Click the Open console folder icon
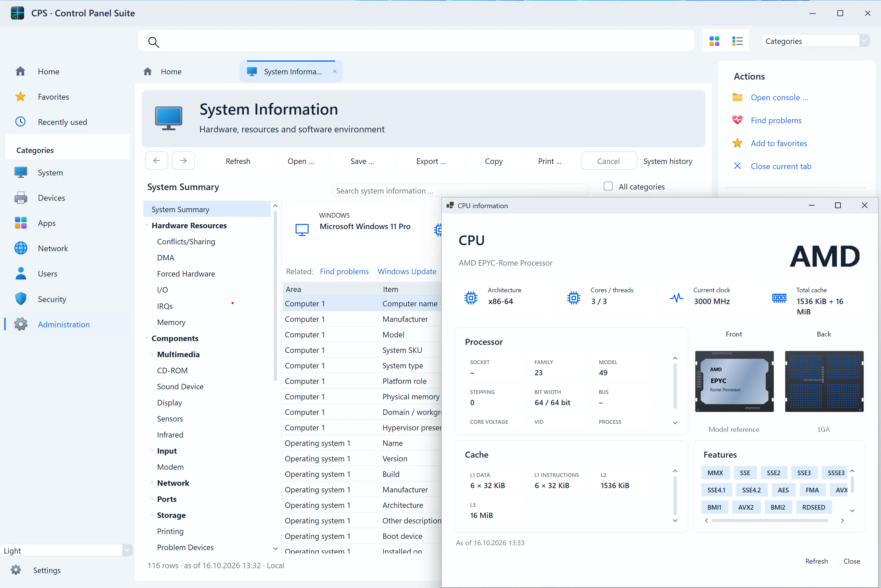This screenshot has height=588, width=881. coord(737,98)
